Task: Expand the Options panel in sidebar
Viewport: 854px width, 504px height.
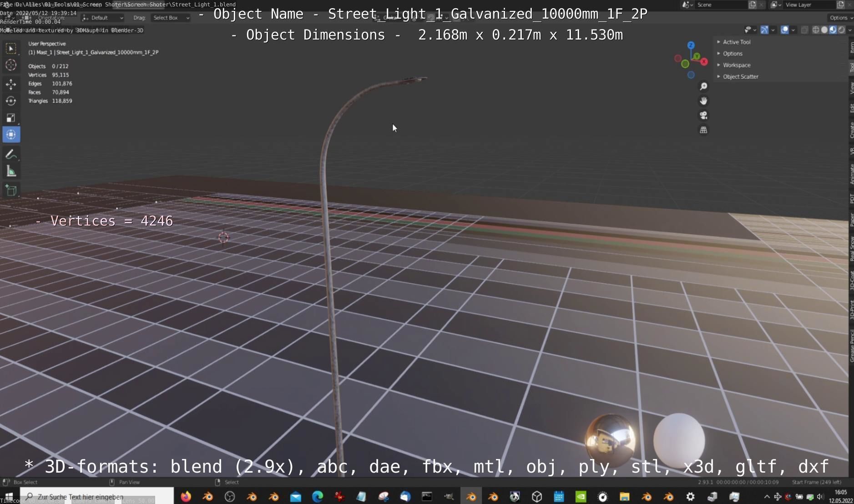Action: click(733, 54)
